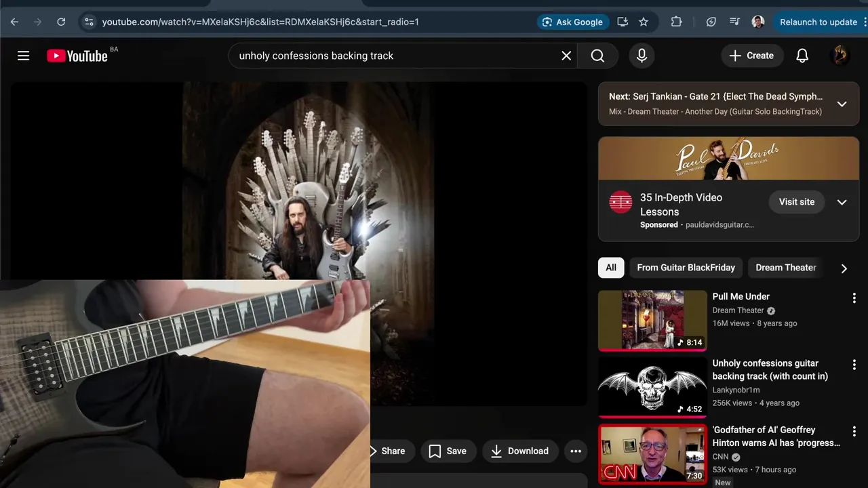This screenshot has height=488, width=868.
Task: Run search with the magnifier button
Action: point(597,56)
